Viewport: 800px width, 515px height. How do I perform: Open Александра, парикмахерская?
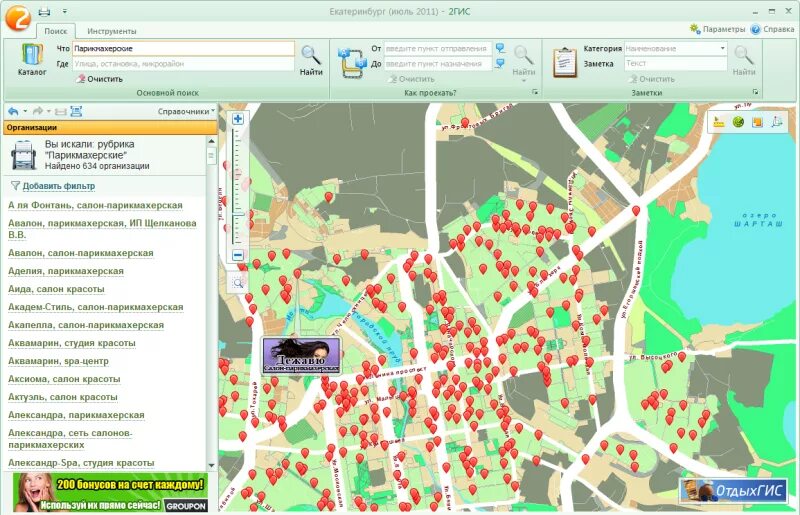click(76, 415)
